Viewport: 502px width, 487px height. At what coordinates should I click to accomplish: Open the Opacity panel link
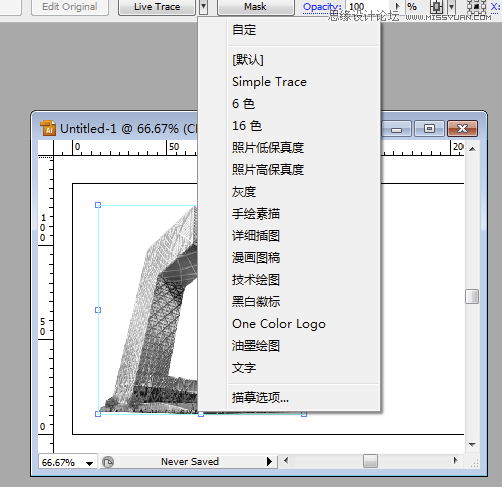[322, 7]
